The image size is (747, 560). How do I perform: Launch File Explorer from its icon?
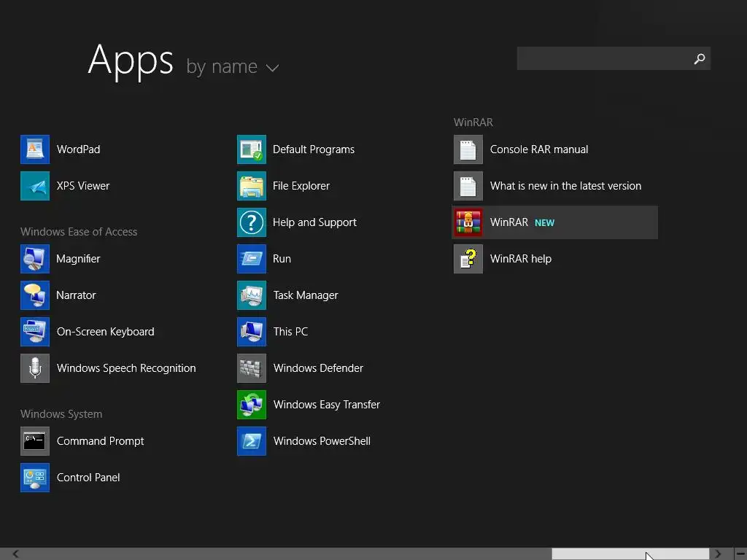click(252, 186)
